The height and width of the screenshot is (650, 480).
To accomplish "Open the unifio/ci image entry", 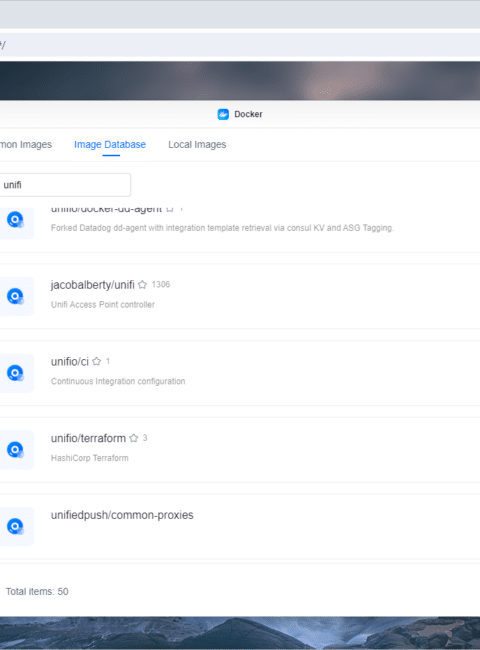I will (70, 361).
